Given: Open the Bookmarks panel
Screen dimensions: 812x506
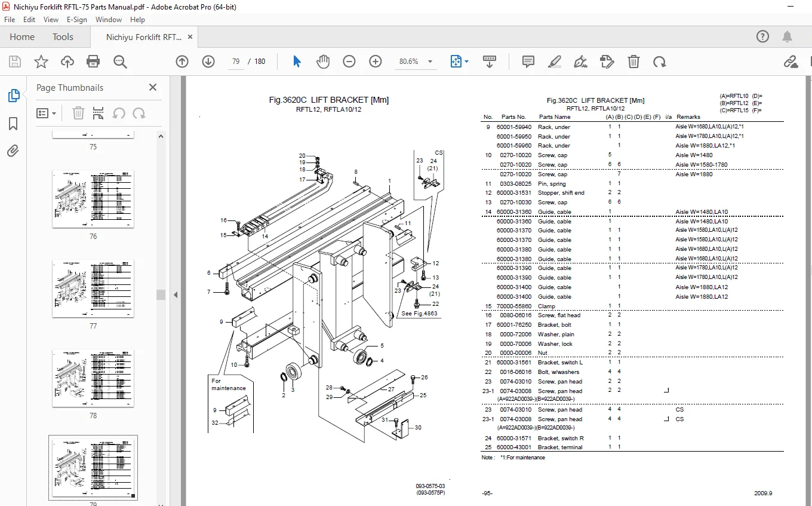Looking at the screenshot, I should [x=13, y=124].
